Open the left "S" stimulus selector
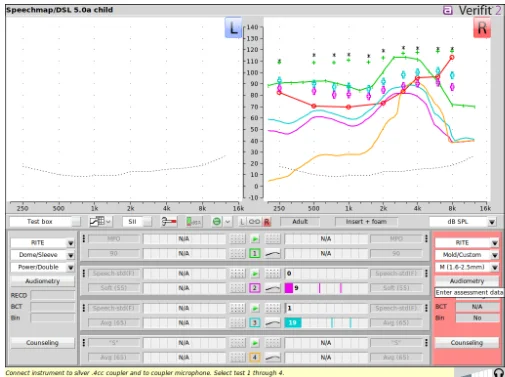Image resolution: width=505 pixels, height=377 pixels. [114, 343]
